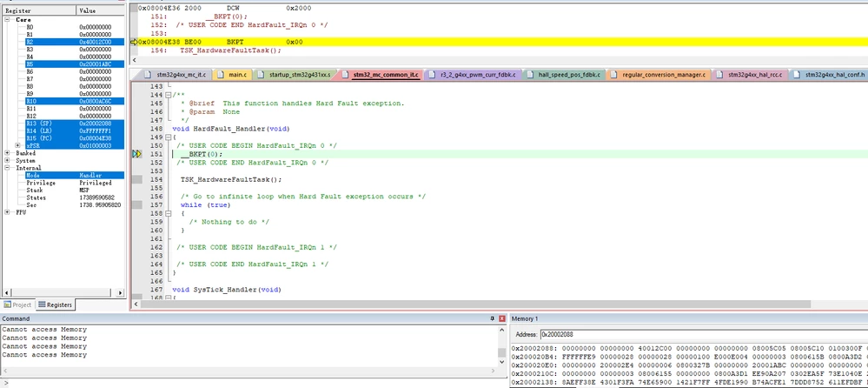This screenshot has width=868, height=388.
Task: Toggle breakpoint in gutter at line 154
Action: point(136,179)
